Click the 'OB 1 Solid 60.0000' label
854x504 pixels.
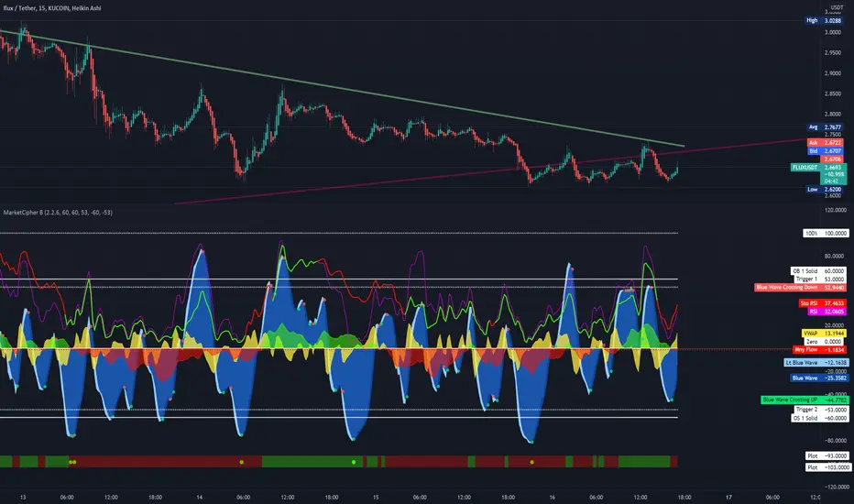click(818, 271)
